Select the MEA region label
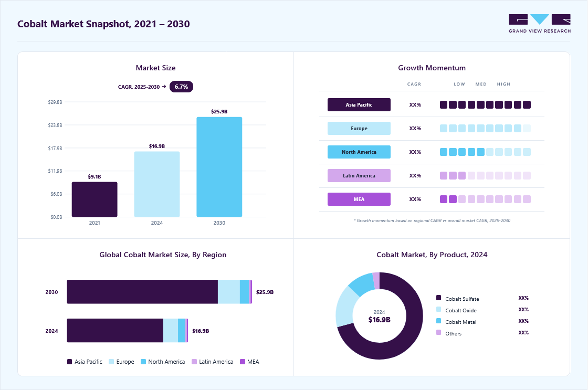 (x=359, y=199)
